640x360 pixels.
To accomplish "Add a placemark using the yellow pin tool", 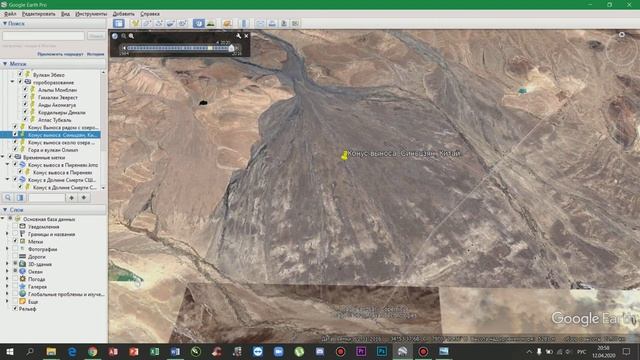I will [x=135, y=24].
